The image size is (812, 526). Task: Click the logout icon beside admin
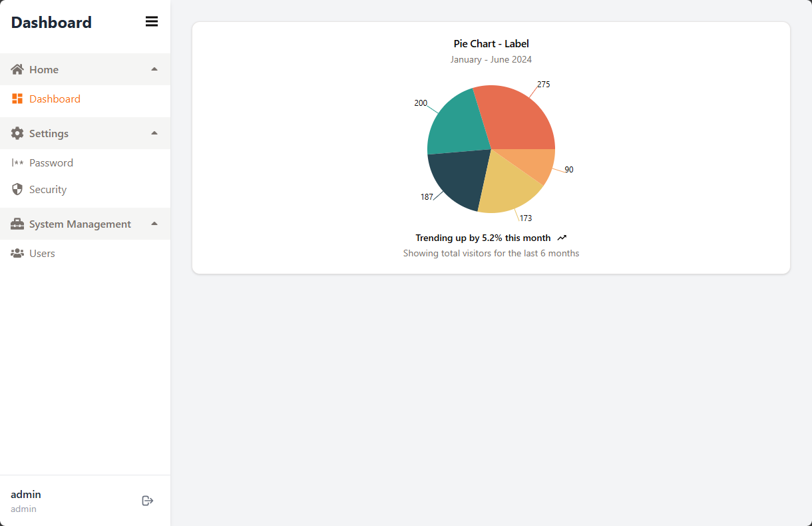point(148,501)
